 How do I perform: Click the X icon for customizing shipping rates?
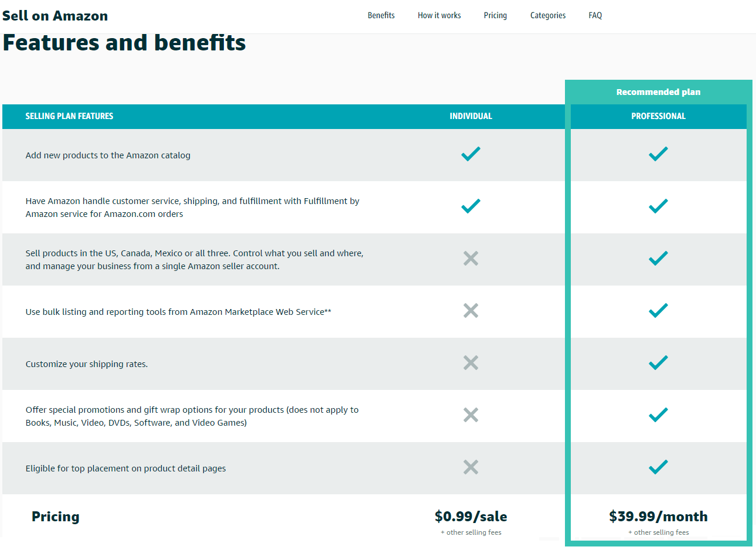(471, 363)
